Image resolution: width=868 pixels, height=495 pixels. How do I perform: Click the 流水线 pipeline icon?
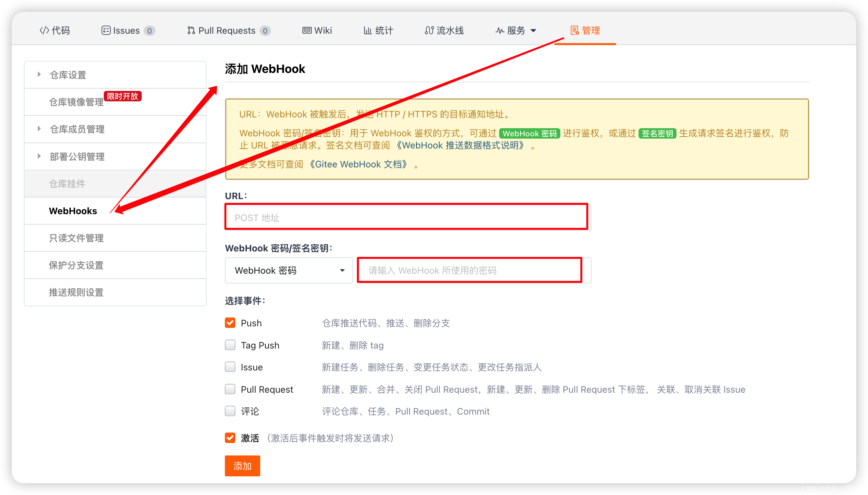(x=429, y=30)
